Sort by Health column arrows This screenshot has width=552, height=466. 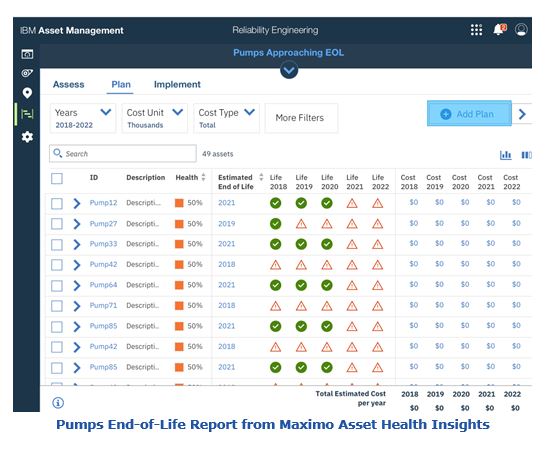point(203,177)
